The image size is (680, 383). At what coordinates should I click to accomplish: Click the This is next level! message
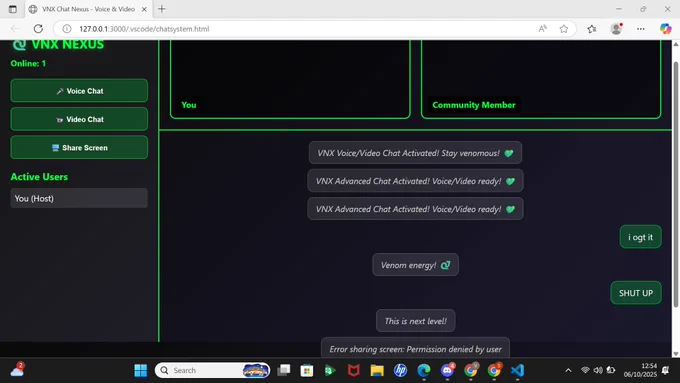tap(415, 321)
